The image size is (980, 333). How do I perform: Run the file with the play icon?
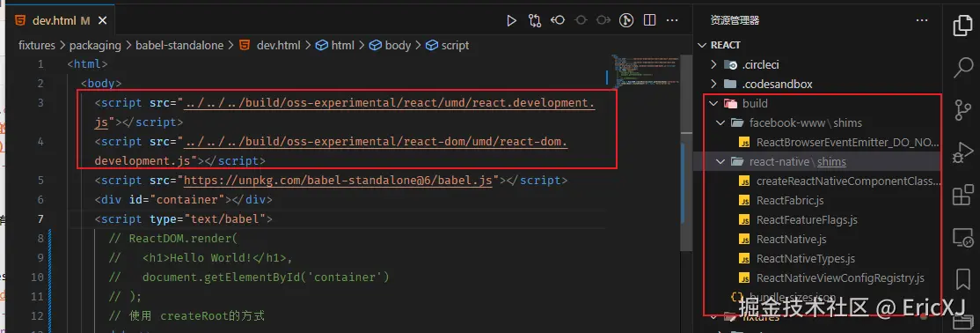tap(511, 20)
